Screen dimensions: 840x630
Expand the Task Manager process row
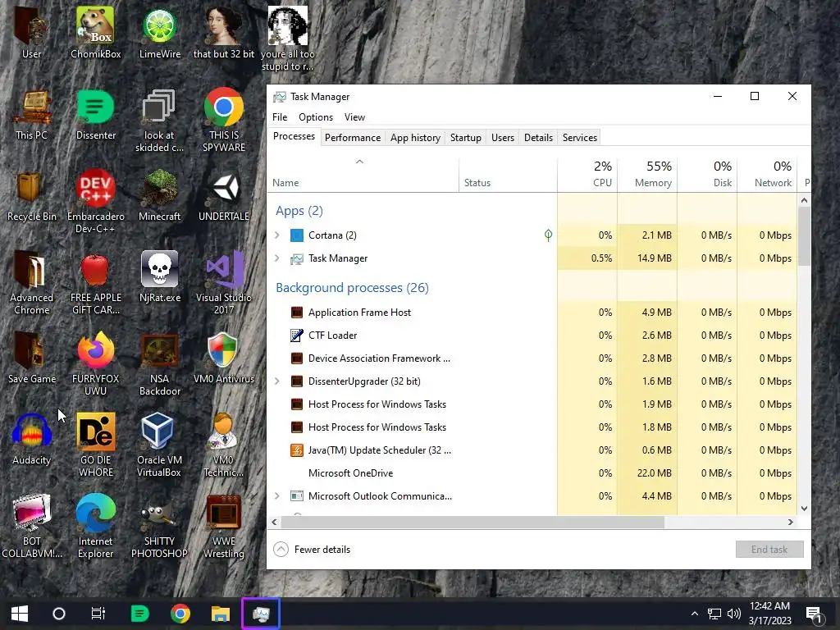pyautogui.click(x=277, y=258)
